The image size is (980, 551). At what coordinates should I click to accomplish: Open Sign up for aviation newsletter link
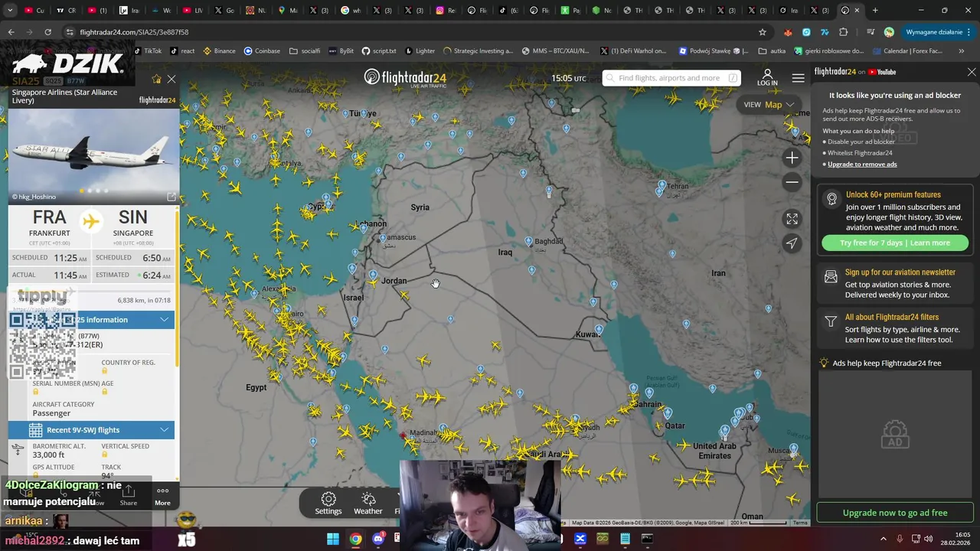pyautogui.click(x=900, y=272)
